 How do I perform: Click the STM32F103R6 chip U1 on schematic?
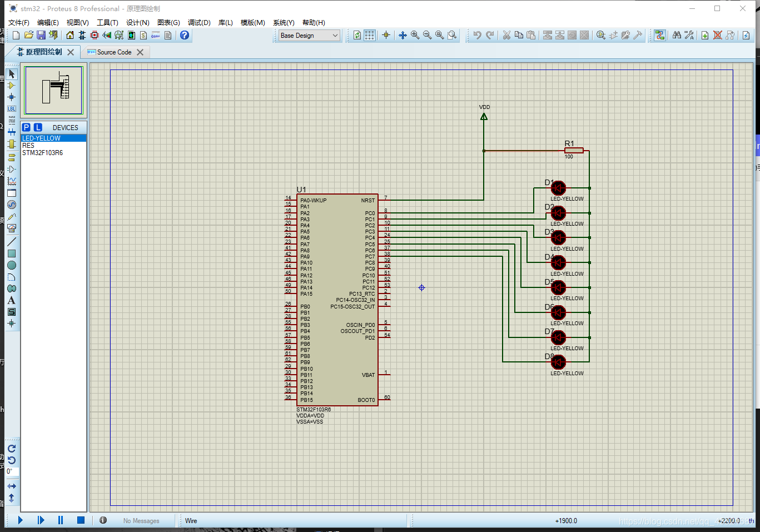(x=337, y=300)
